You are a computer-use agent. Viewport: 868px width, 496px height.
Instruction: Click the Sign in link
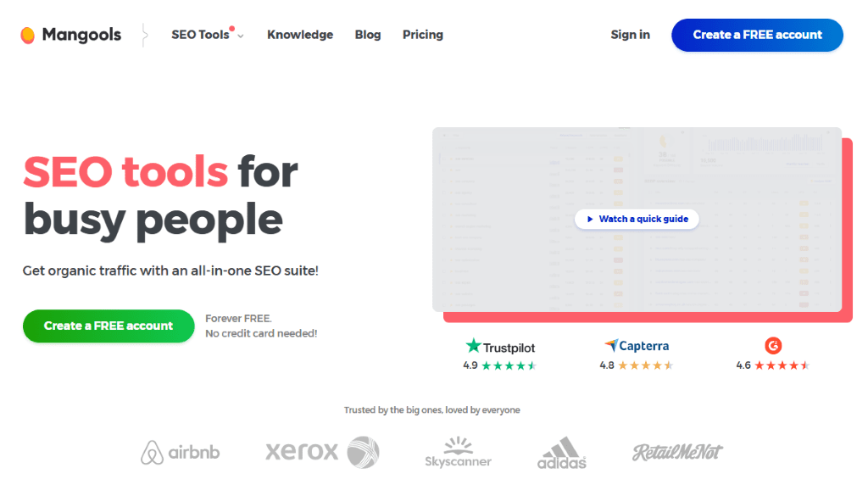pos(630,35)
